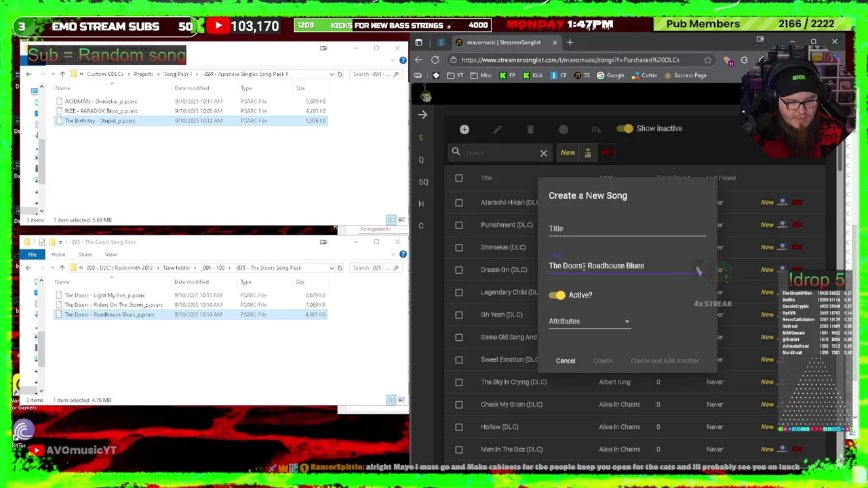Open help icon in Doors explorer window

(x=403, y=254)
